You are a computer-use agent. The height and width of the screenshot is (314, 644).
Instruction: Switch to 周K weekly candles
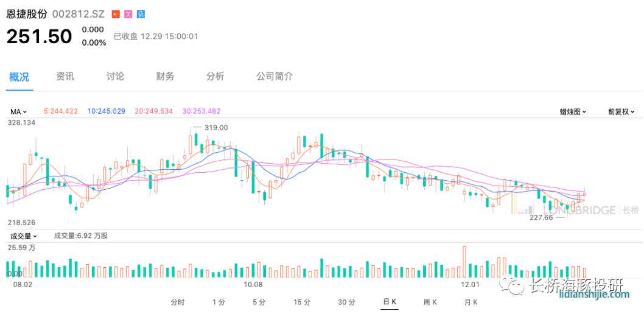(x=430, y=302)
